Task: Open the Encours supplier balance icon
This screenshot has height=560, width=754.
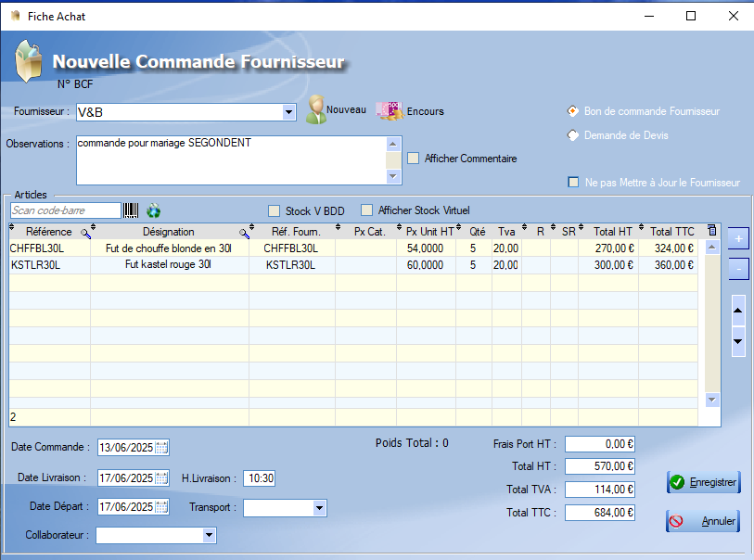Action: click(x=388, y=109)
